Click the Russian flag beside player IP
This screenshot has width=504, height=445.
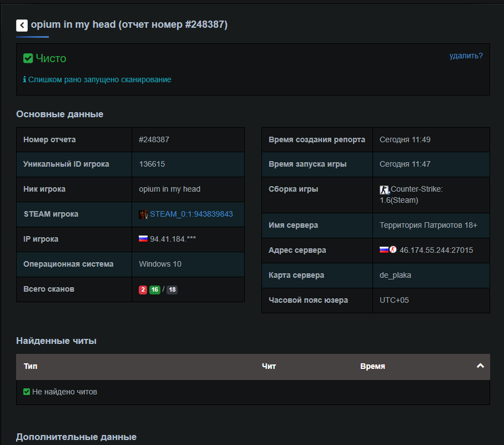(143, 239)
